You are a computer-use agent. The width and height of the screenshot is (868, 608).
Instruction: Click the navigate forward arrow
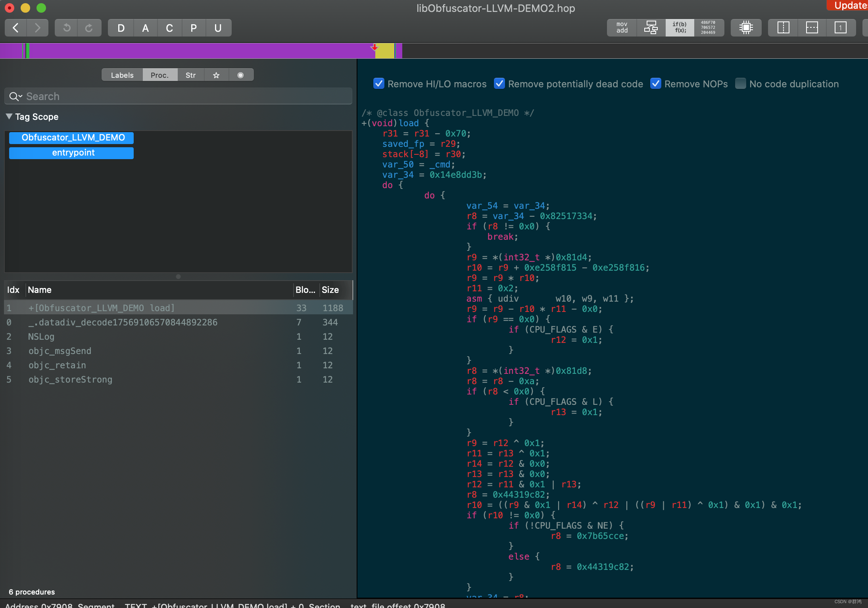[x=37, y=28]
